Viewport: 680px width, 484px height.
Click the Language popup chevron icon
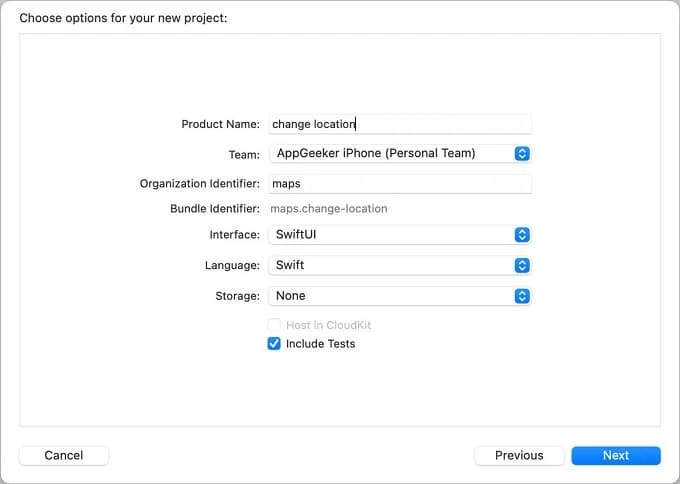[x=521, y=266]
